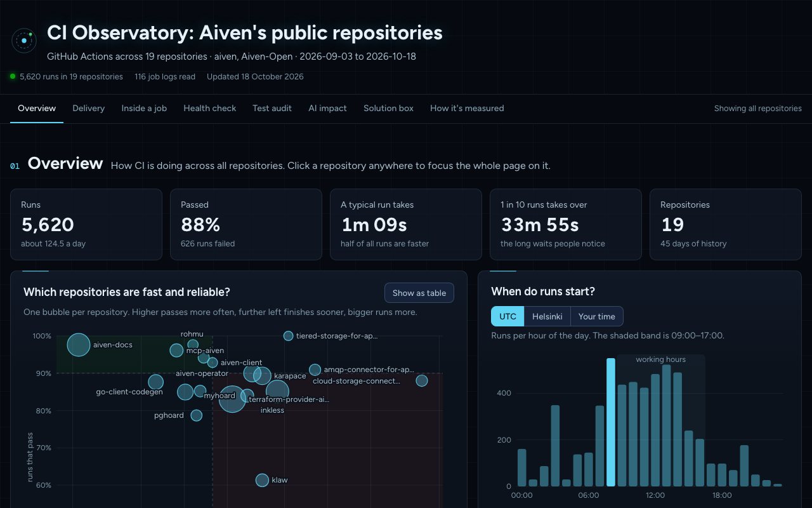The height and width of the screenshot is (508, 812).
Task: Select the Test audit tab
Action: (x=272, y=109)
